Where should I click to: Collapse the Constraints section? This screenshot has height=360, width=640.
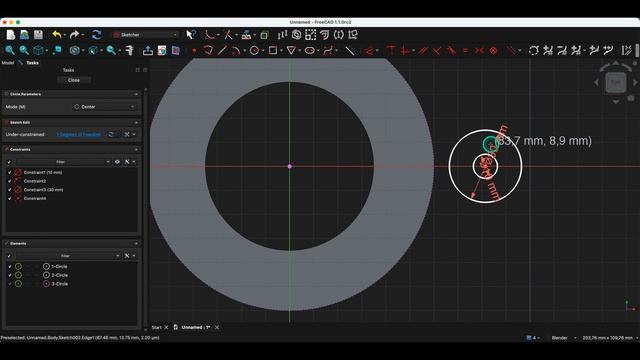(x=136, y=149)
